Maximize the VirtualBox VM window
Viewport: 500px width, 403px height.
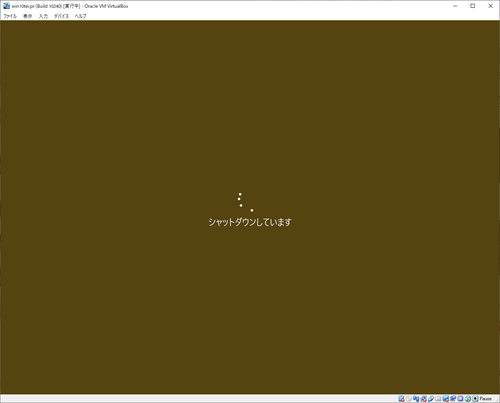click(473, 6)
